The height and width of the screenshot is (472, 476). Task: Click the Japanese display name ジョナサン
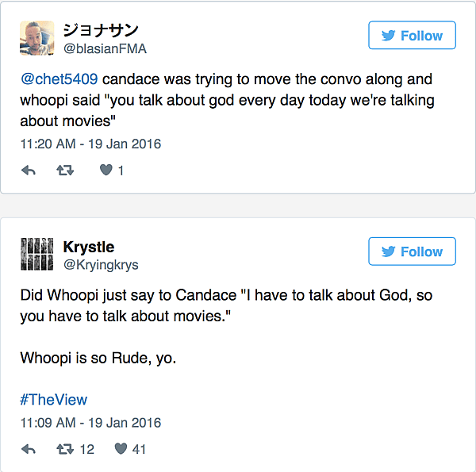click(x=101, y=30)
